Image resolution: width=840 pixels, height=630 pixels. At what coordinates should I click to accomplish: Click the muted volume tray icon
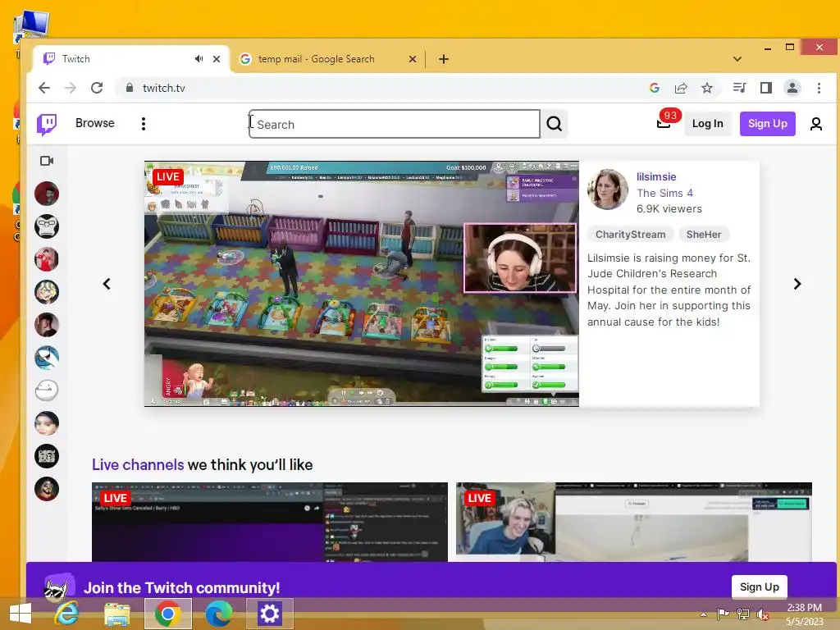[762, 614]
